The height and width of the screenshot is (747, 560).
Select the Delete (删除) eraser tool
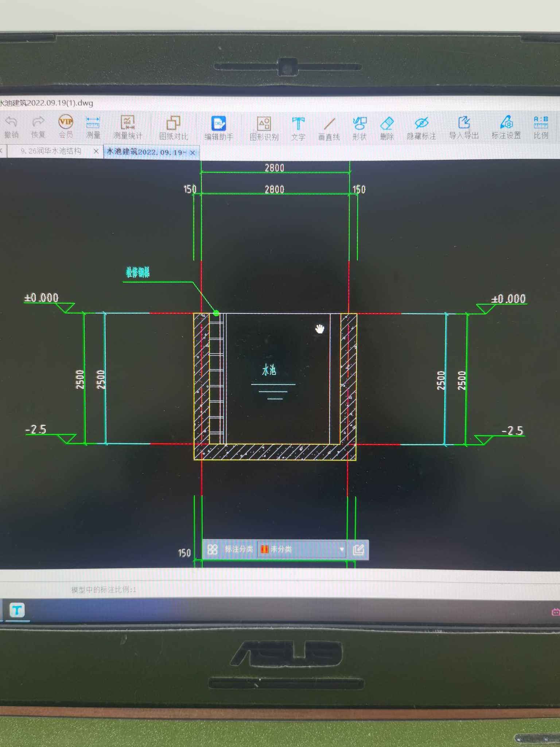(x=387, y=128)
